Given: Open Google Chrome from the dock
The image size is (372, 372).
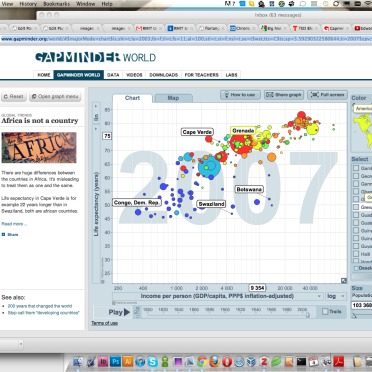Looking at the screenshot, I should pyautogui.click(x=202, y=362).
